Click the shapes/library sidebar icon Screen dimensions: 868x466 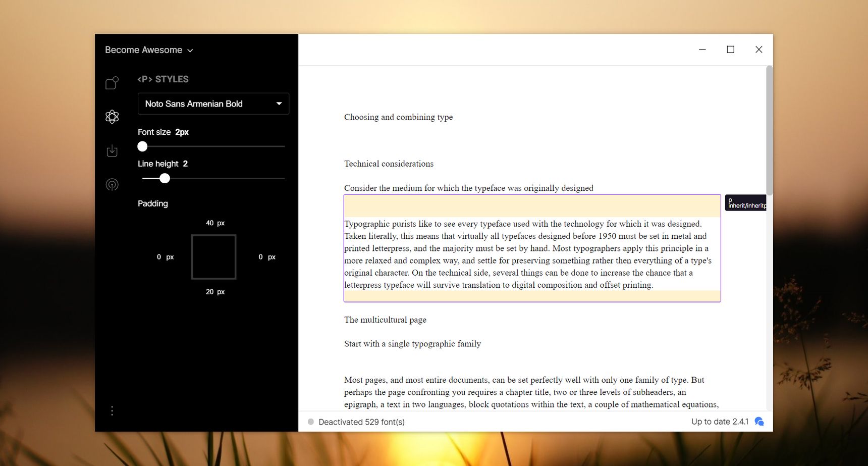coord(112,83)
